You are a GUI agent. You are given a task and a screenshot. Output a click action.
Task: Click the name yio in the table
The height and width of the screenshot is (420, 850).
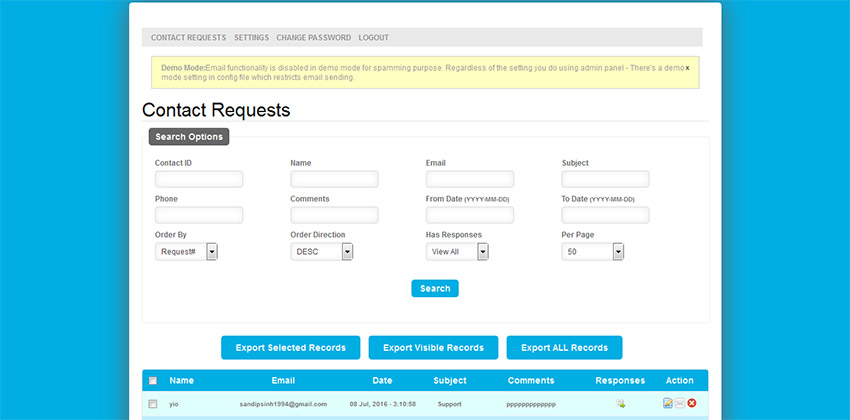click(x=174, y=404)
